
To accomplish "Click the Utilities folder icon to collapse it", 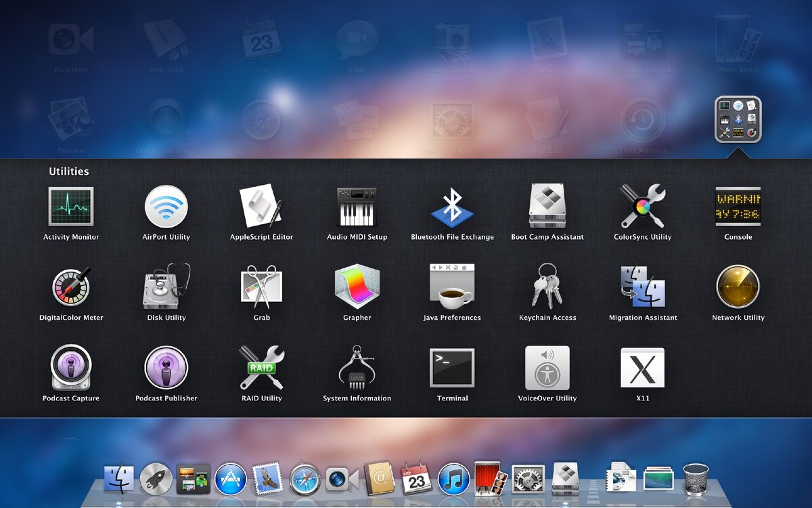I will (738, 119).
